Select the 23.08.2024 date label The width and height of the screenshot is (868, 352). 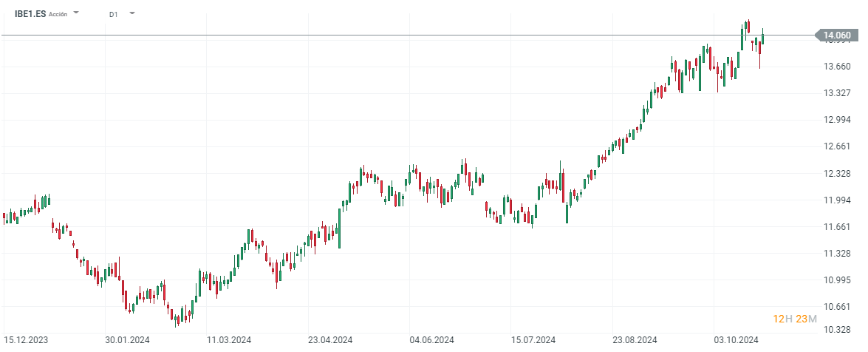[635, 340]
